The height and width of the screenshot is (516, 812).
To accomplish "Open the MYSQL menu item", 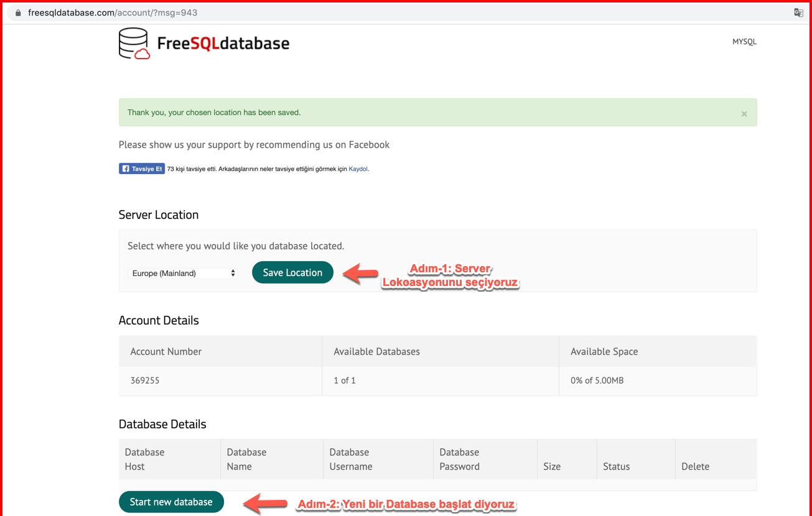I will click(744, 42).
